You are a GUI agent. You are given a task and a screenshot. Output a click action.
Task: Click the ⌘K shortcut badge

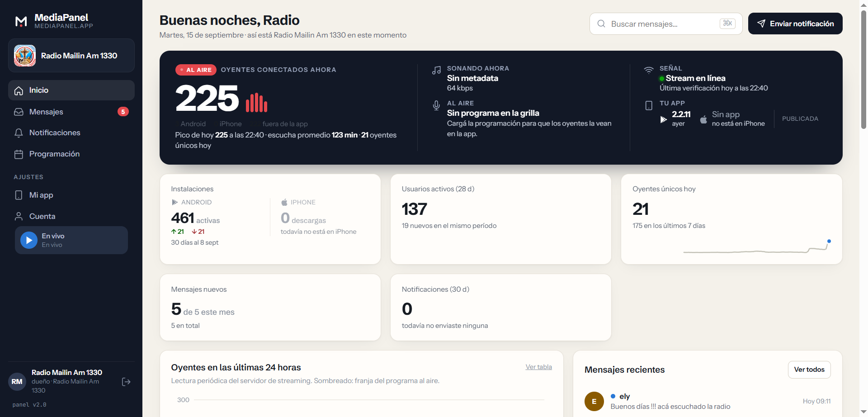[x=727, y=24]
